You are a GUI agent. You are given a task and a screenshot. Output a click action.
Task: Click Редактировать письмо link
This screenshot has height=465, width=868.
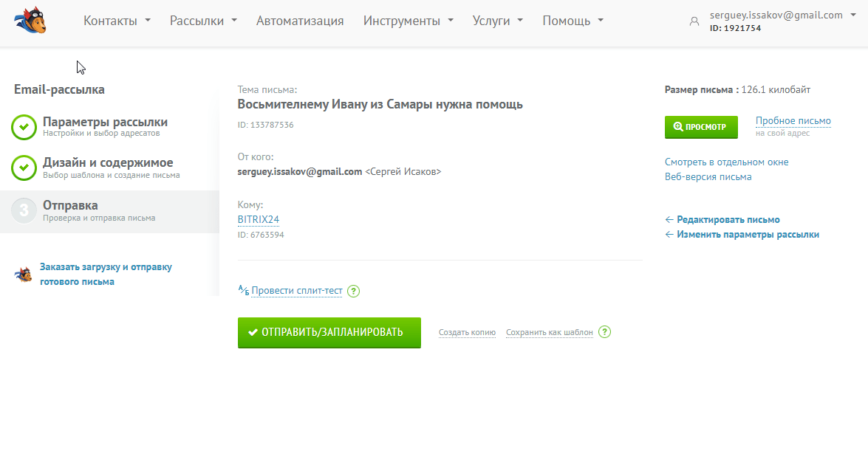tap(728, 220)
